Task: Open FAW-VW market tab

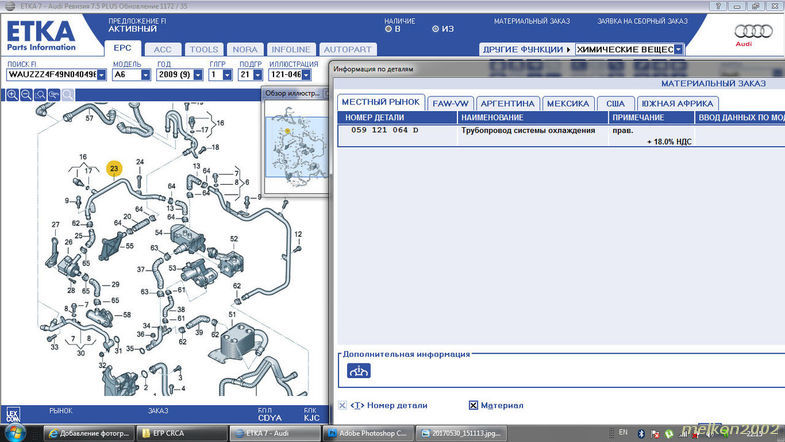Action: click(x=450, y=104)
